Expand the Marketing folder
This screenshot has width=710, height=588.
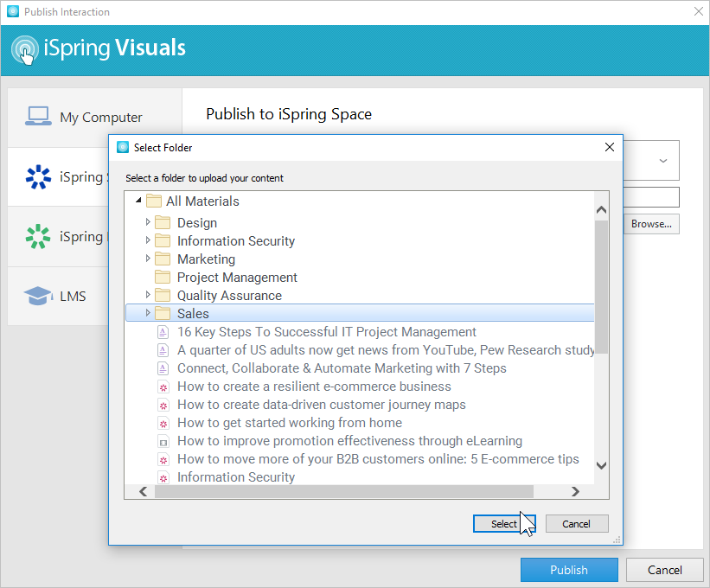[148, 258]
